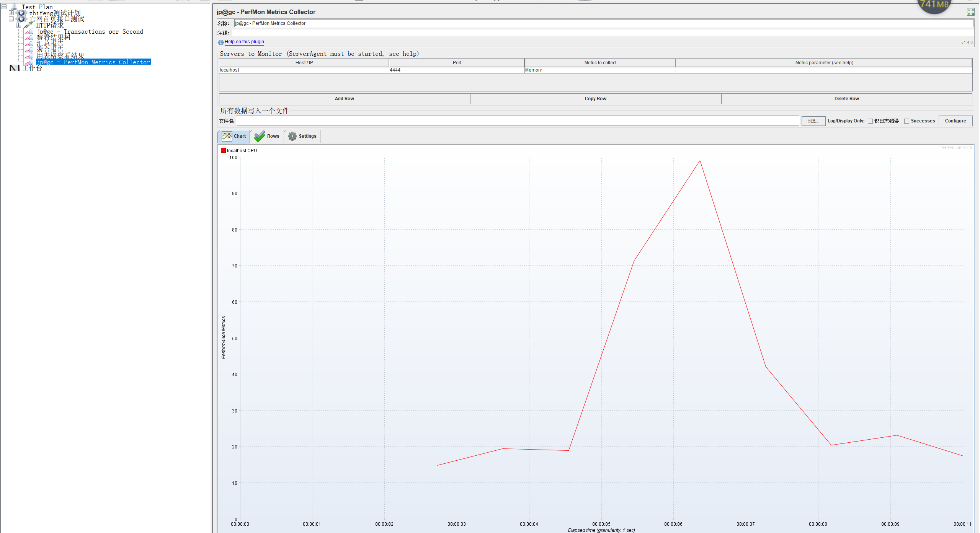Click the 聚合报告 listener graph icon
The width and height of the screenshot is (980, 533).
click(x=29, y=50)
